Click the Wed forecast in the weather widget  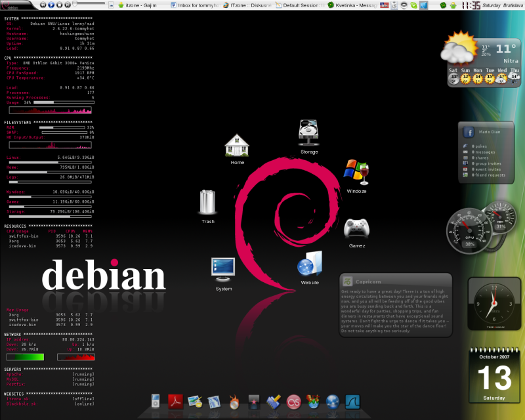click(502, 76)
